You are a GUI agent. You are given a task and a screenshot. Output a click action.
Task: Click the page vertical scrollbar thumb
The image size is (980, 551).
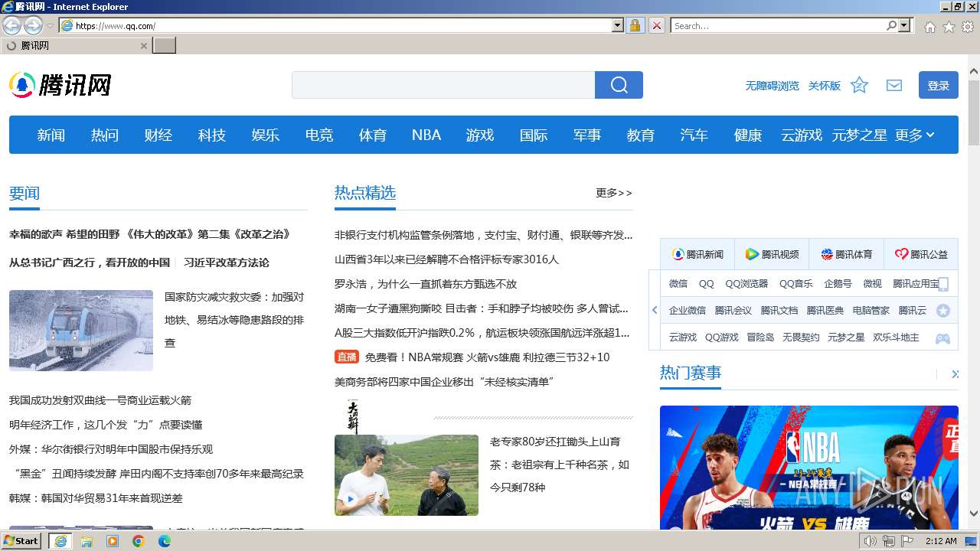point(974,112)
